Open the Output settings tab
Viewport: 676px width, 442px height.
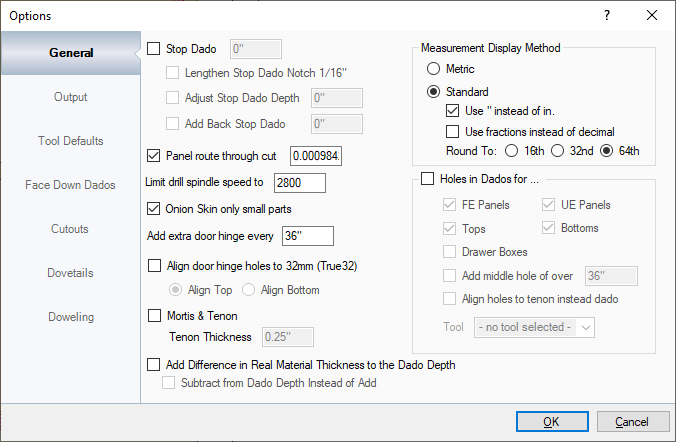[70, 97]
